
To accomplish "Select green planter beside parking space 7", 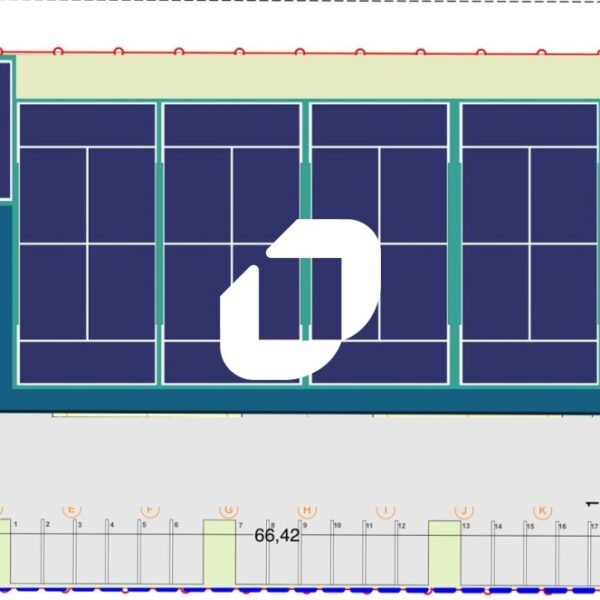I will [219, 552].
